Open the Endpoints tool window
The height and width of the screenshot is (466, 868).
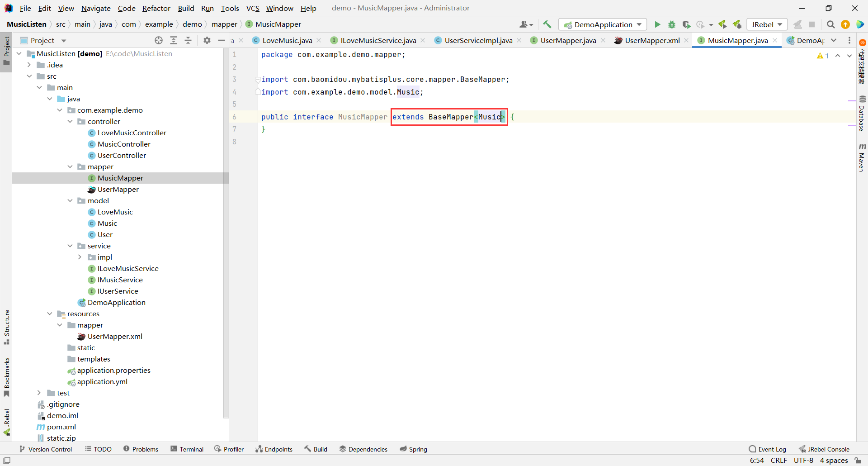point(274,449)
